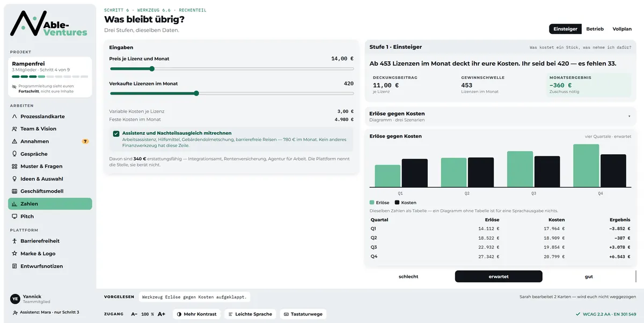Open the Gespräche section
The width and height of the screenshot is (644, 323).
click(50, 154)
